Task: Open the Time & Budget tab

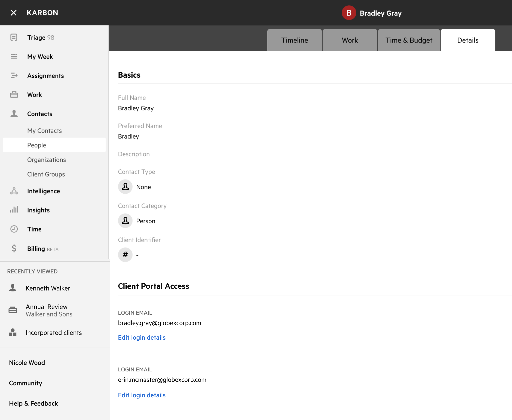Action: pyautogui.click(x=409, y=40)
